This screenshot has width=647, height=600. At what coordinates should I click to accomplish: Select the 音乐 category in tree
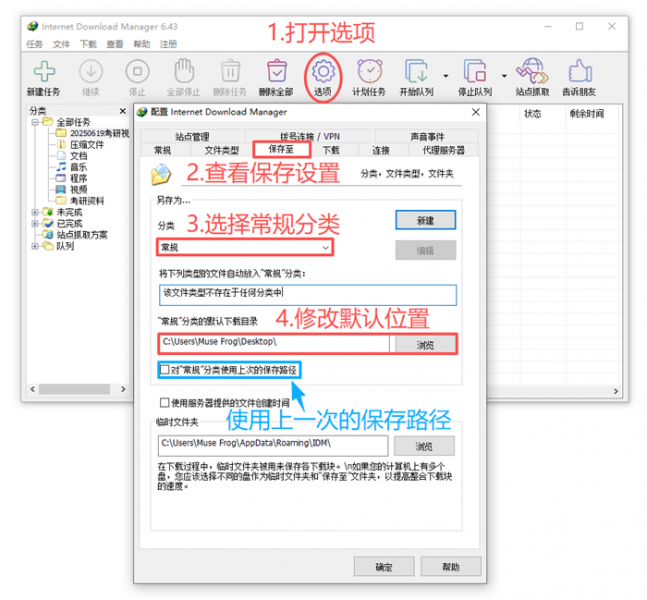[78, 167]
